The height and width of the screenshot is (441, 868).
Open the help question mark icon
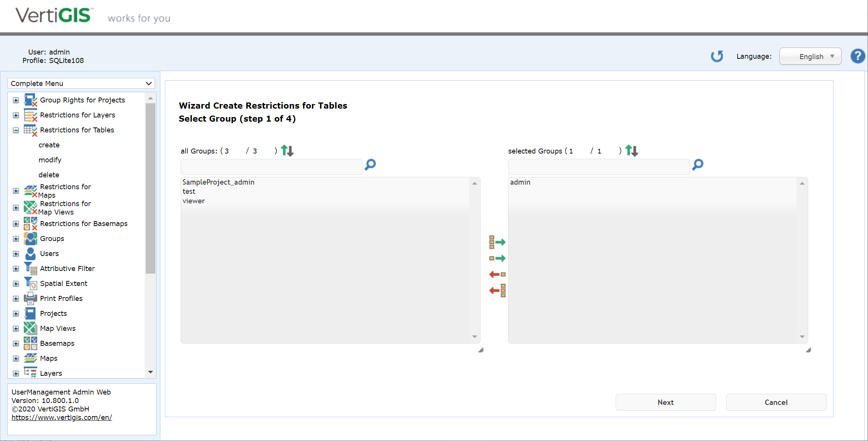point(858,56)
